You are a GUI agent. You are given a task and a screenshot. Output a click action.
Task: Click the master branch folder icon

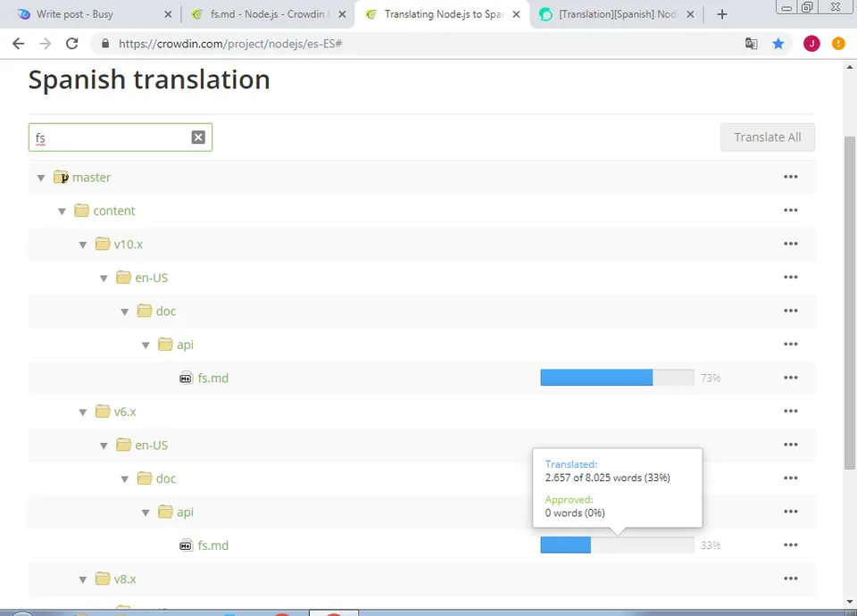61,177
